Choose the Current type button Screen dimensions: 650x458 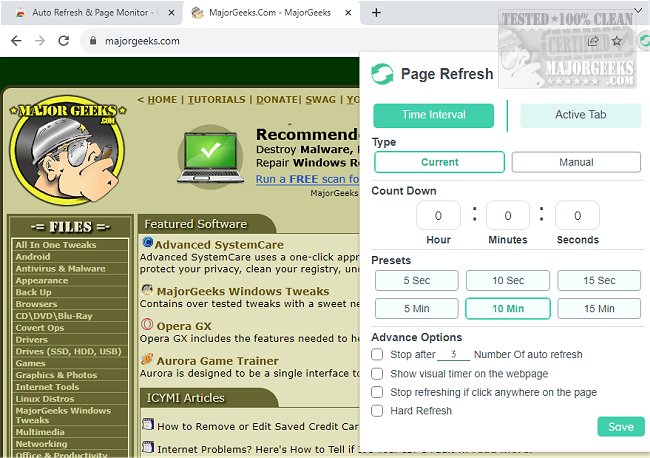439,162
